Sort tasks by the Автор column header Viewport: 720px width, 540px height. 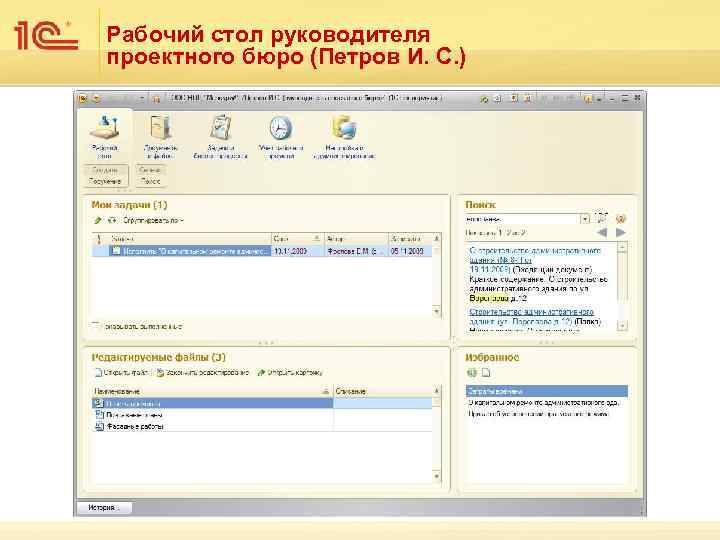tap(356, 239)
